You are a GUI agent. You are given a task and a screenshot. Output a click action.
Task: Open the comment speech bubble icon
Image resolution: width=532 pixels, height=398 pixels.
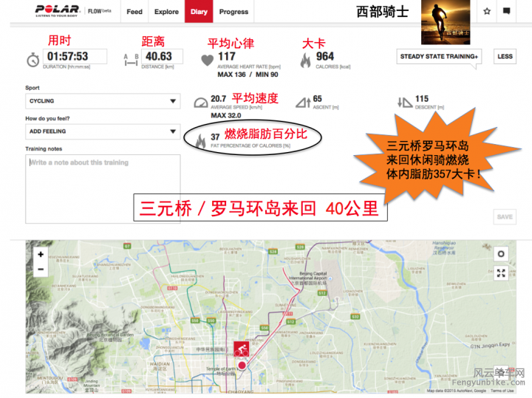506,11
